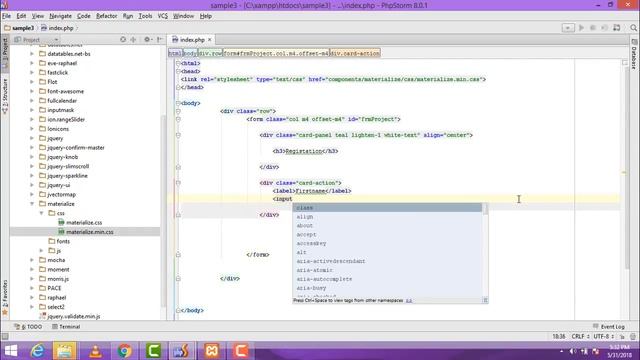Viewport: 640px width, 360px height.
Task: Open the Project side tool tab
Action: 5,52
